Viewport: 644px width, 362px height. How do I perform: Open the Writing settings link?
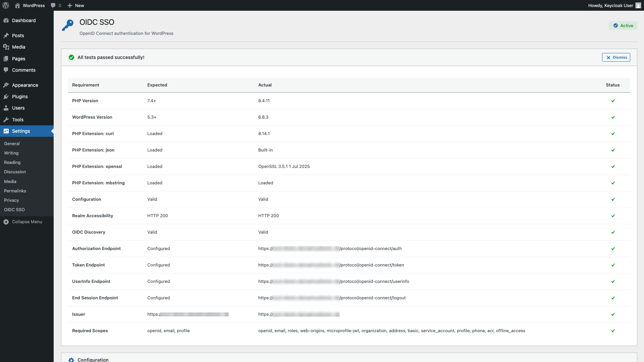coord(11,153)
